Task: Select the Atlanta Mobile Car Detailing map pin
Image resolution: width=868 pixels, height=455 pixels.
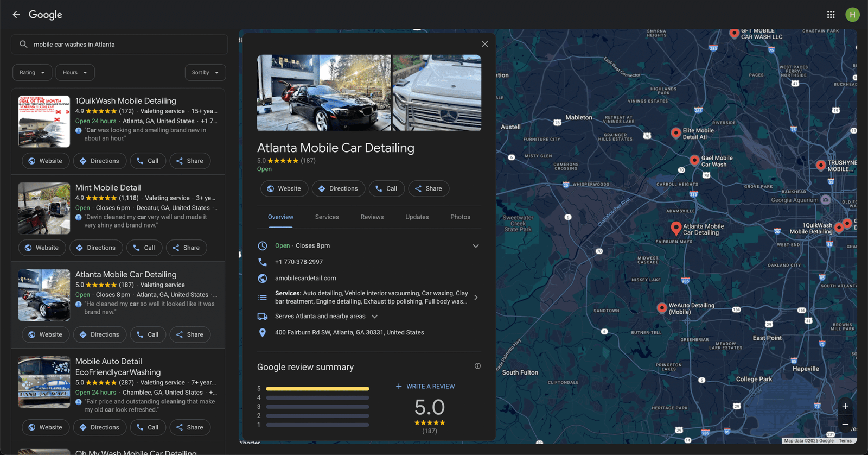Action: 676,228
